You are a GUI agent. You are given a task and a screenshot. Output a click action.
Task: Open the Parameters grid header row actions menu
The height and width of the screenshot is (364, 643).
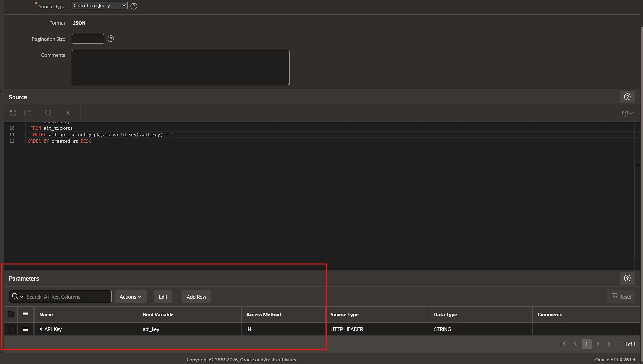[x=25, y=314]
